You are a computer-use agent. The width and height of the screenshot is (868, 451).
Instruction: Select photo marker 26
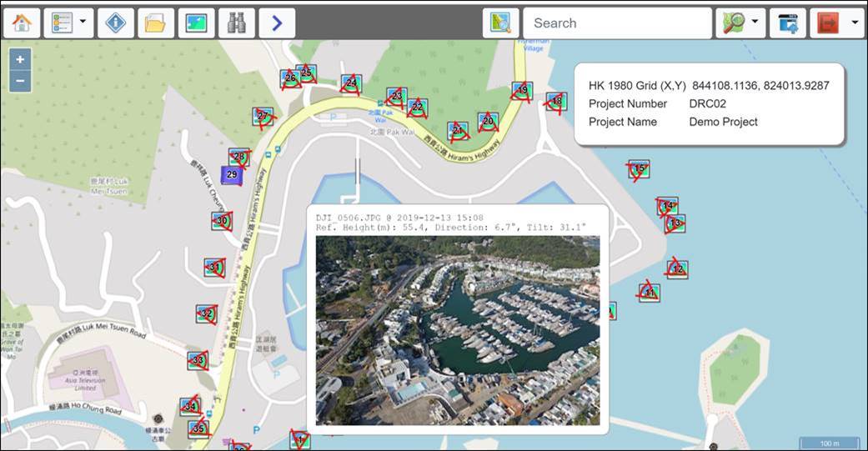pos(291,78)
